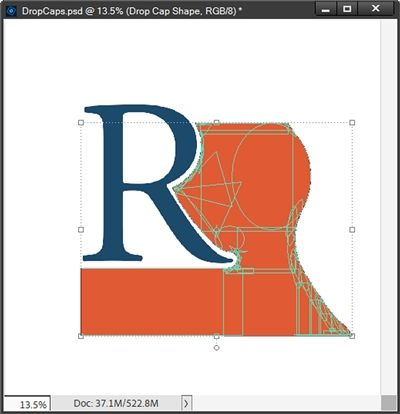The image size is (400, 414).
Task: Click the 13.5% zoom level field
Action: point(27,404)
